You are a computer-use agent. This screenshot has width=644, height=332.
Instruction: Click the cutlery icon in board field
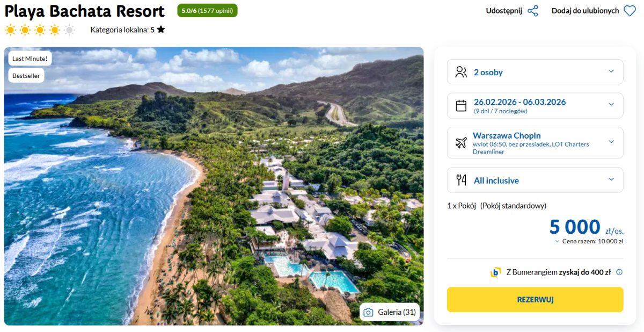pyautogui.click(x=461, y=181)
